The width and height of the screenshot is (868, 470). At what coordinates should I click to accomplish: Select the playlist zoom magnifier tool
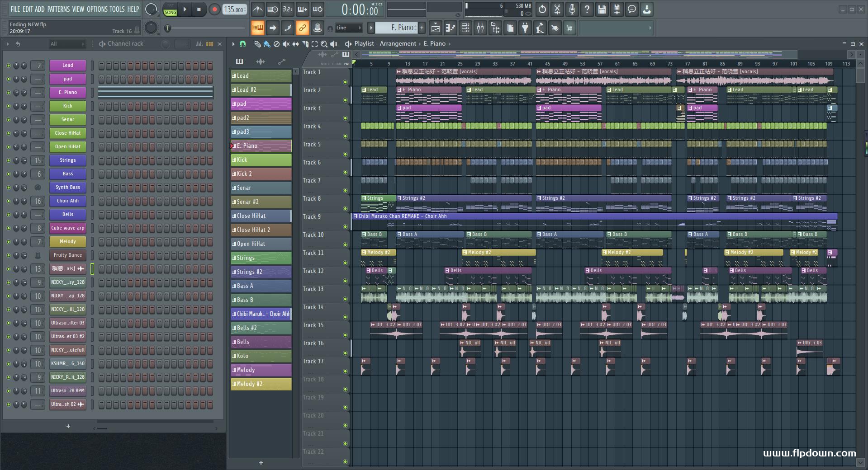pos(324,44)
